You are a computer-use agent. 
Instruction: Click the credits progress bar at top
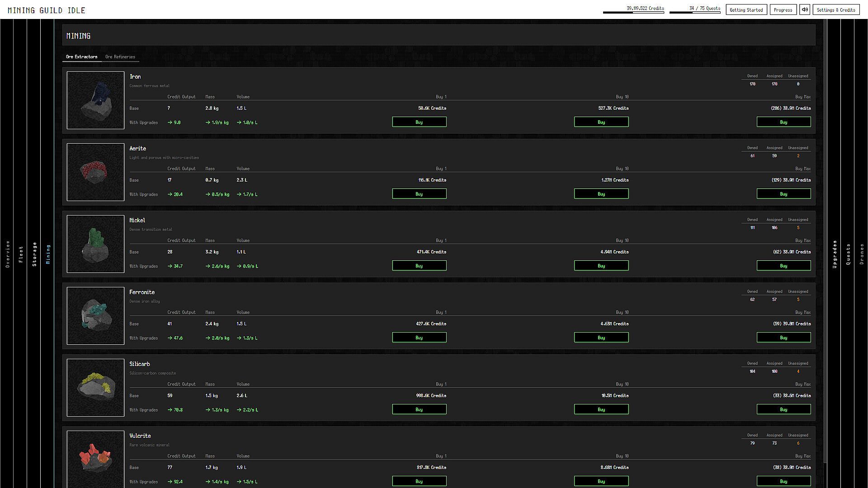point(633,12)
